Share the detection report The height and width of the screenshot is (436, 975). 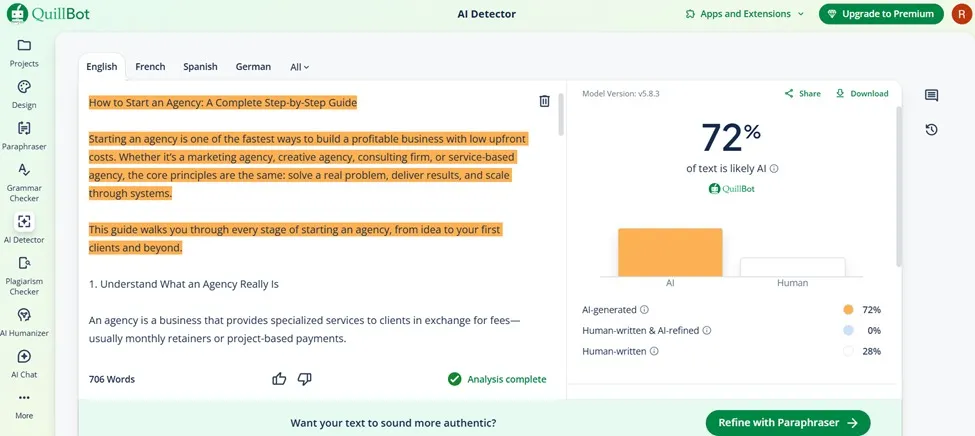click(802, 93)
